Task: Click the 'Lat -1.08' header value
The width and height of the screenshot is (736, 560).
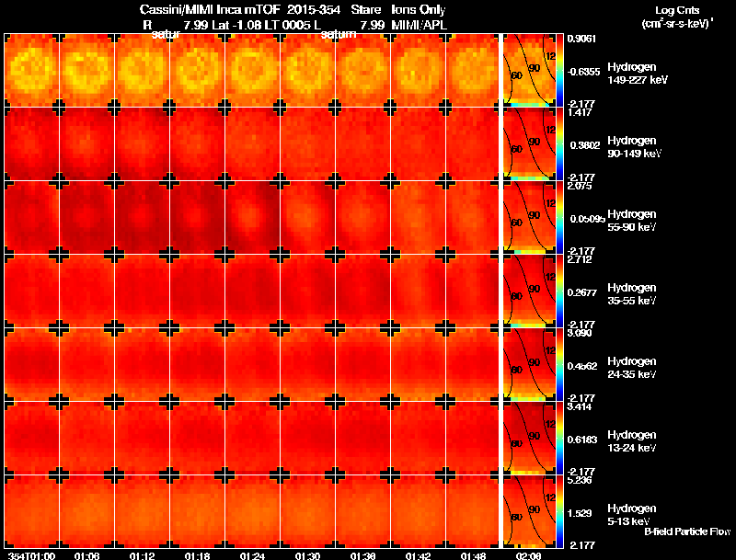Action: coord(236,25)
